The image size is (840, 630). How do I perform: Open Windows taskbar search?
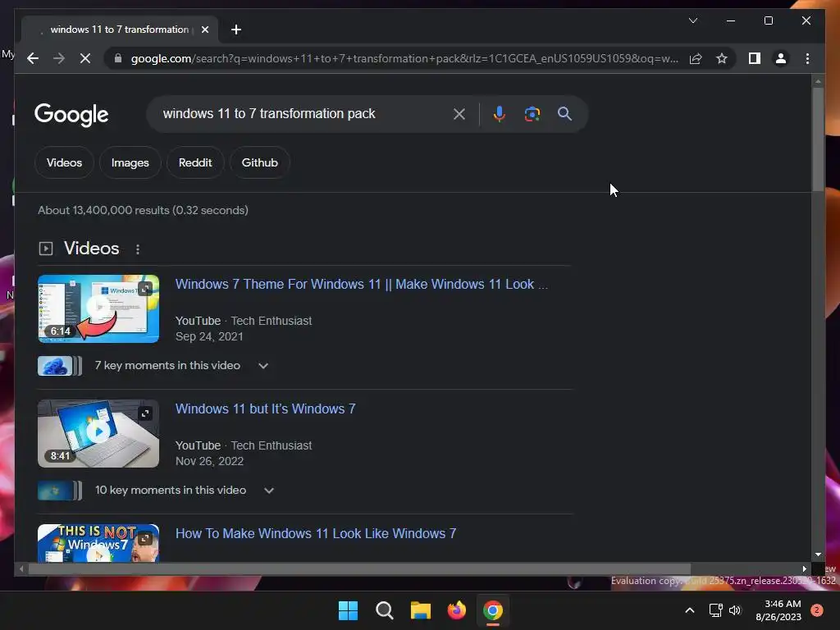pos(385,610)
